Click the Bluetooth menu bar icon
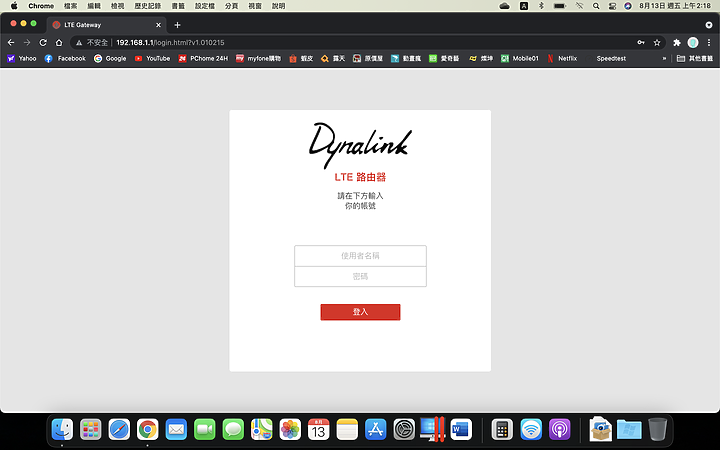 [x=541, y=6]
